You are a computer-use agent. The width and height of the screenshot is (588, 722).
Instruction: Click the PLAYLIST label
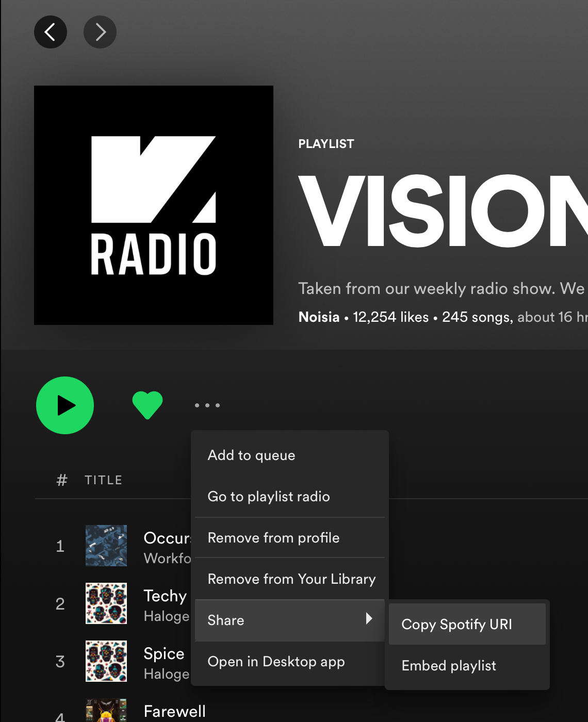pyautogui.click(x=326, y=144)
